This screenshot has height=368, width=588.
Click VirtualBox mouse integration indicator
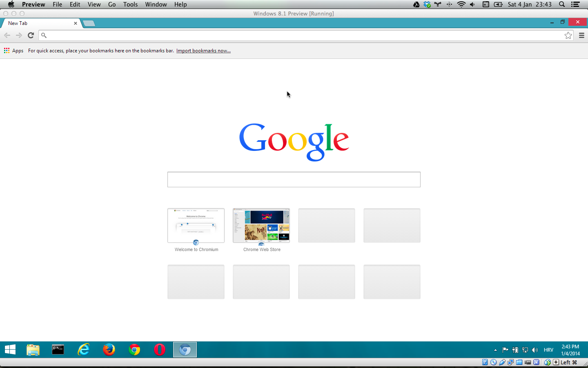[548, 362]
